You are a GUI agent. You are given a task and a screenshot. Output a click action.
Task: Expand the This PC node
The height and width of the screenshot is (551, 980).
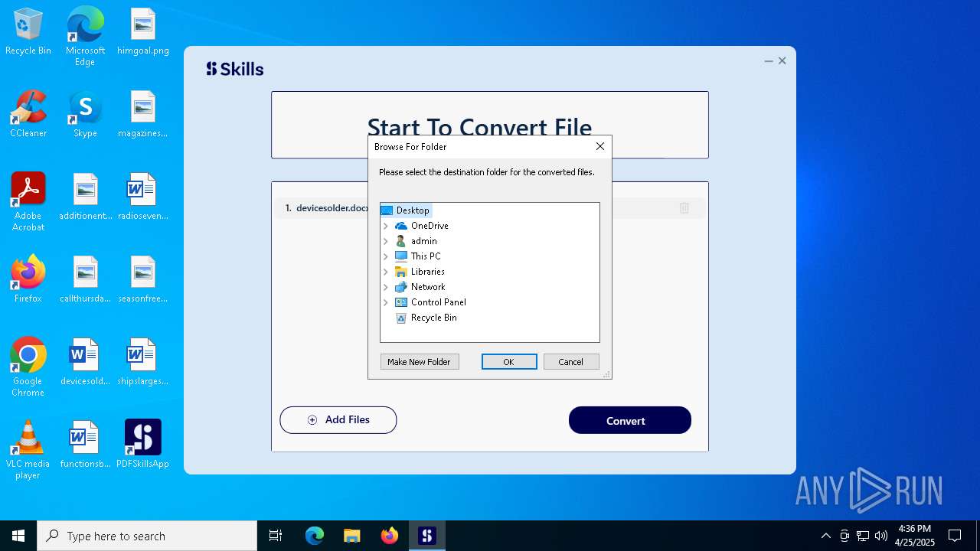tap(386, 256)
